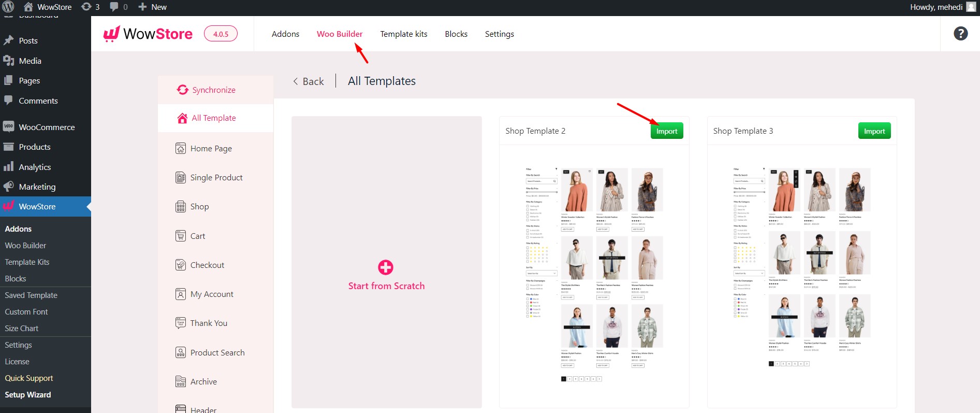Viewport: 980px width, 413px height.
Task: Click the WowStore logo in the header
Action: tap(148, 34)
